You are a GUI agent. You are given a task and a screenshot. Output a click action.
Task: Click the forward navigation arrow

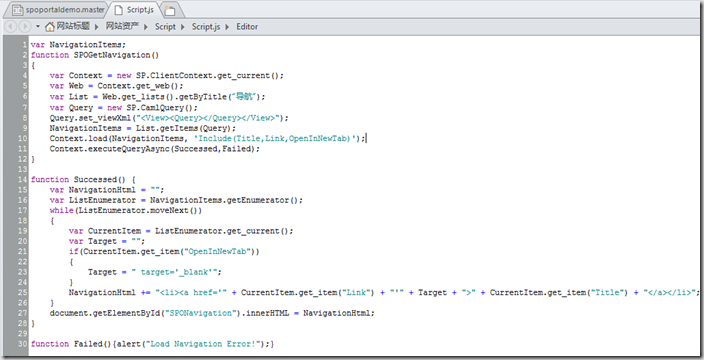[25, 27]
